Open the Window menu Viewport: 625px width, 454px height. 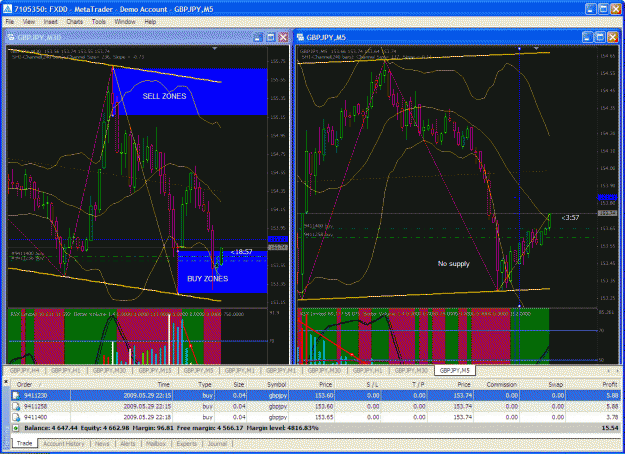(x=125, y=22)
